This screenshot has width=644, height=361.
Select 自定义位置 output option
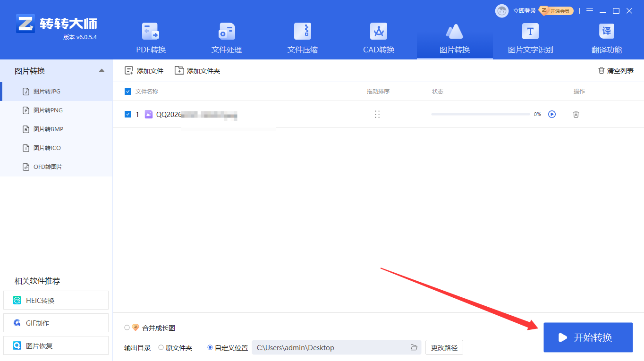[x=210, y=347]
